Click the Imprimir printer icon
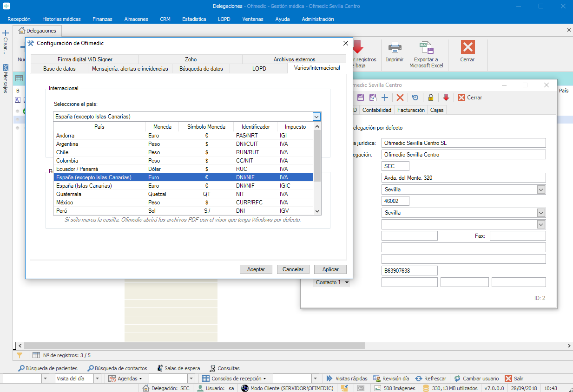This screenshot has width=573, height=392. coord(394,48)
